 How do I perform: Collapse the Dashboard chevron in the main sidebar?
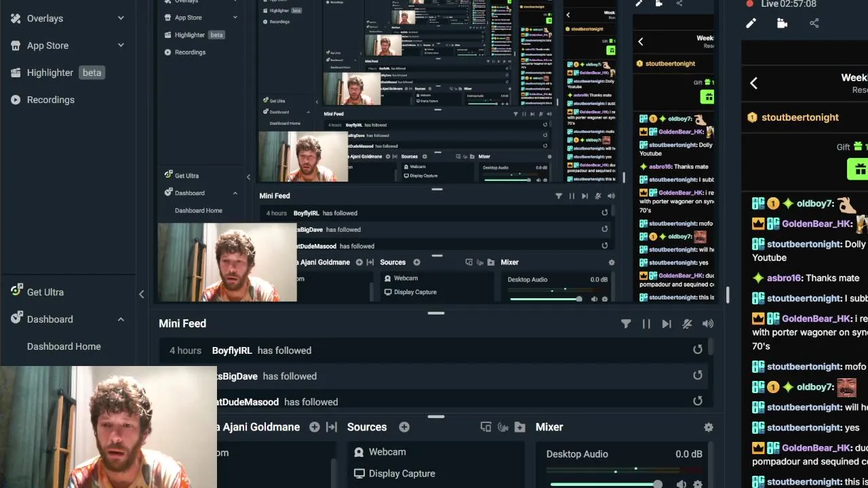point(121,319)
